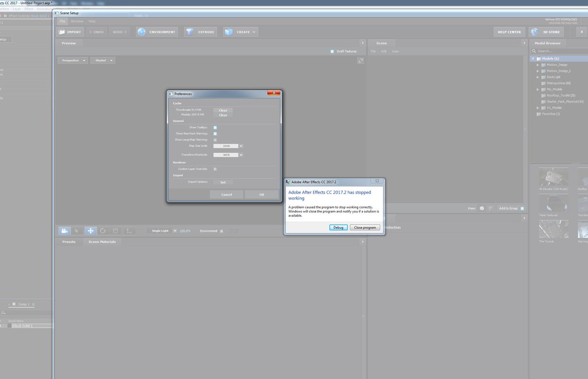Viewport: 588px width, 379px height.
Task: Toggle the Show New Pack Warning checkbox
Action: point(215,133)
